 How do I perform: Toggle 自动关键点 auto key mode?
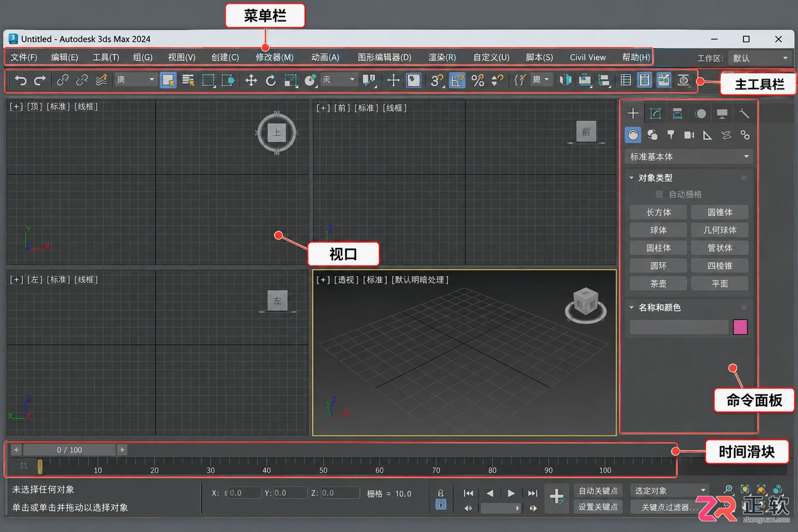tap(598, 491)
